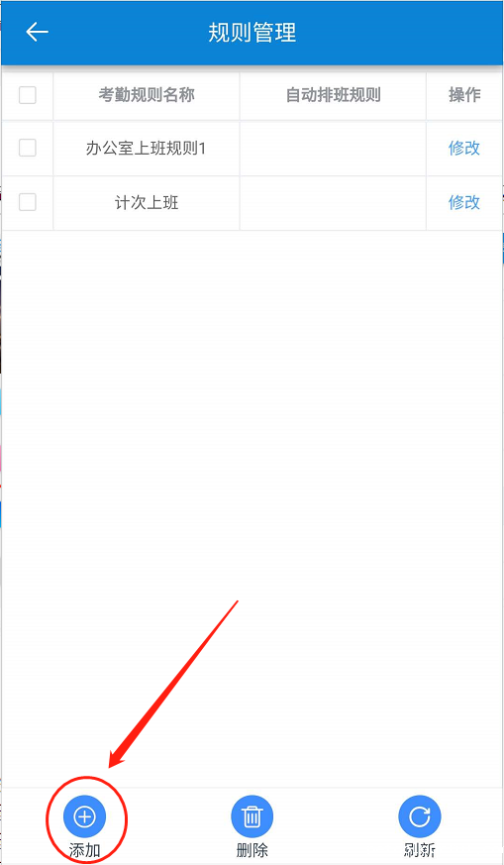
Task: Check the 办公室上班规则1 row checkbox
Action: [x=28, y=148]
